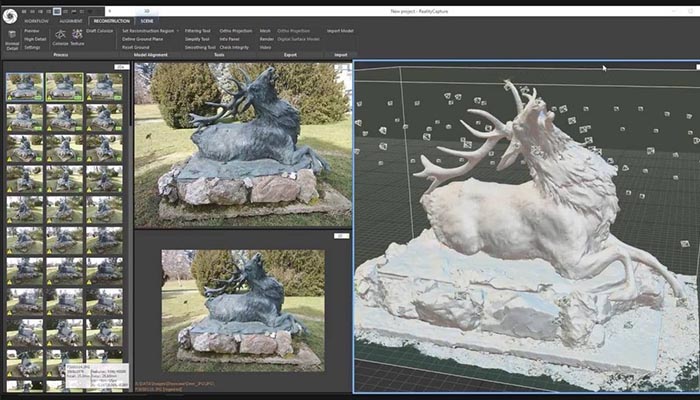Click 2D view-type label on lower photo pane

point(342,236)
